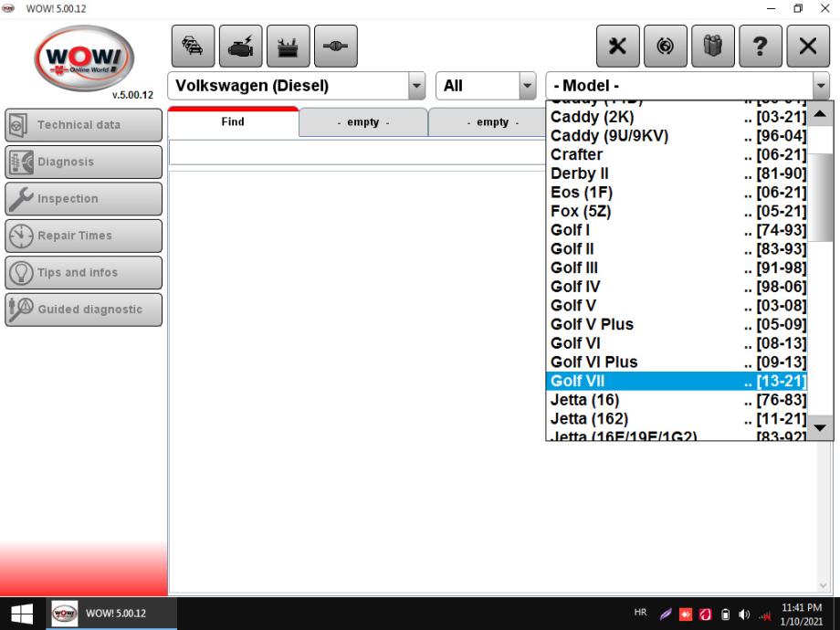The width and height of the screenshot is (840, 630).
Task: Switch to the Find tab
Action: point(233,121)
